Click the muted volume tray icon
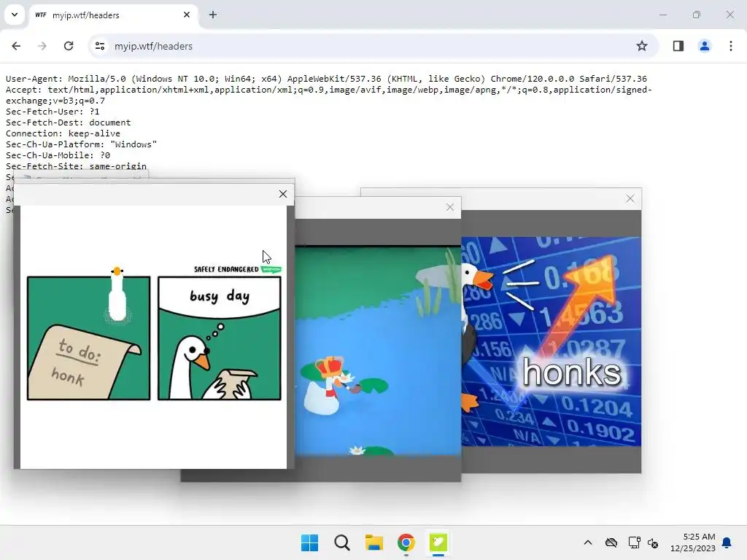Image resolution: width=747 pixels, height=560 pixels. pyautogui.click(x=653, y=542)
